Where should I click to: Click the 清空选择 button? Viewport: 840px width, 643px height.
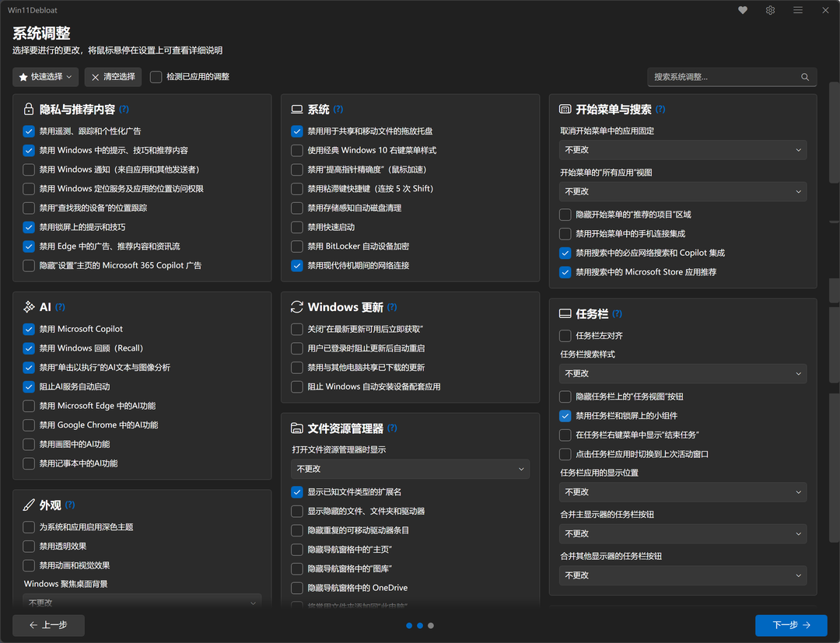coord(113,77)
